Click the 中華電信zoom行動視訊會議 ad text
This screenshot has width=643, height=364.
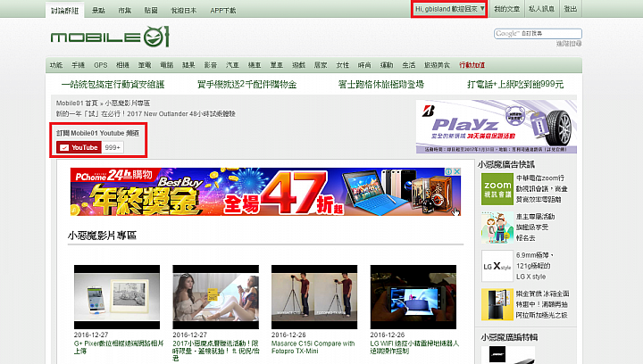541,189
